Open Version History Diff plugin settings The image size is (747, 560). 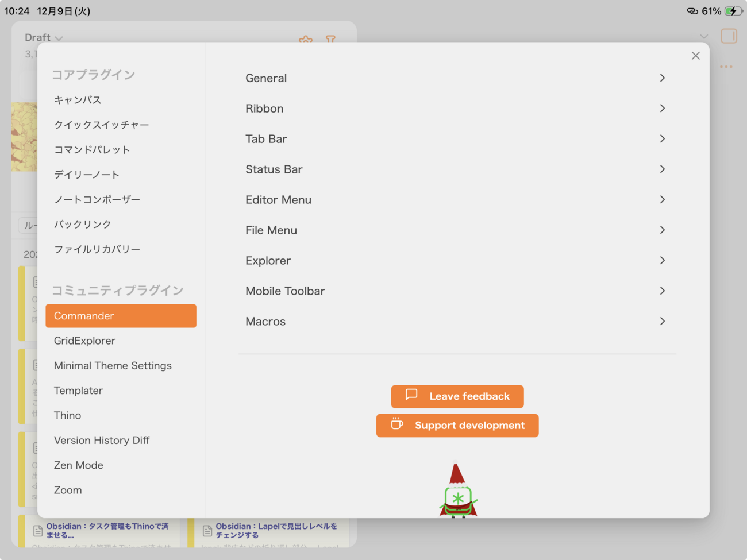pos(121,441)
